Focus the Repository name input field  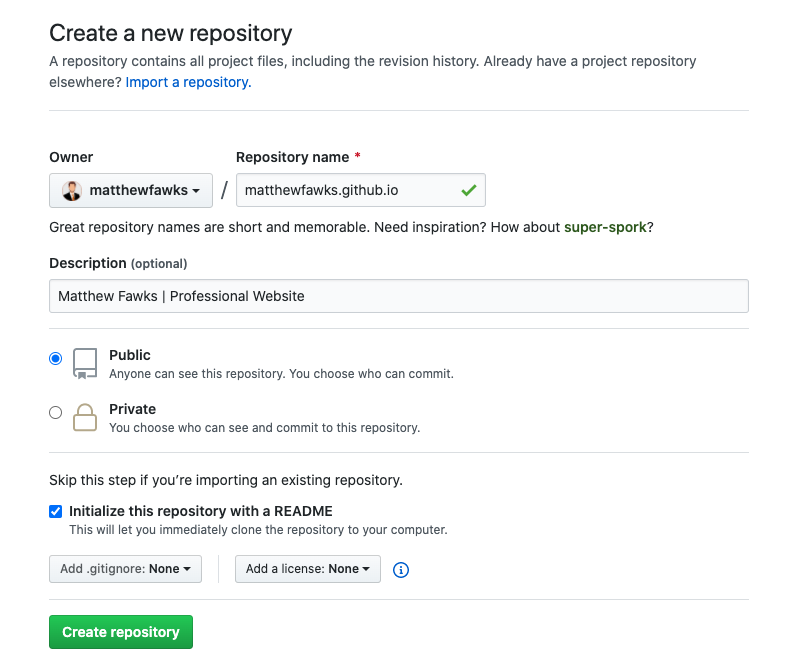click(x=361, y=190)
